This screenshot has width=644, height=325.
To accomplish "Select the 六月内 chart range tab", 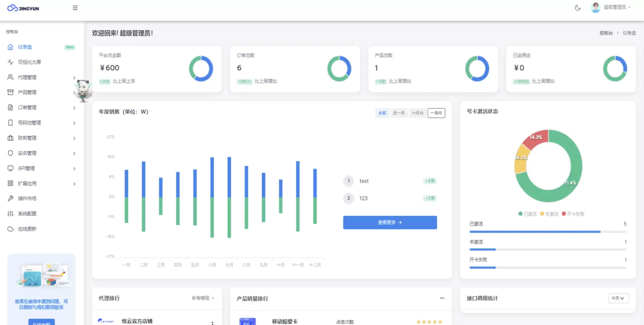I will tap(417, 113).
